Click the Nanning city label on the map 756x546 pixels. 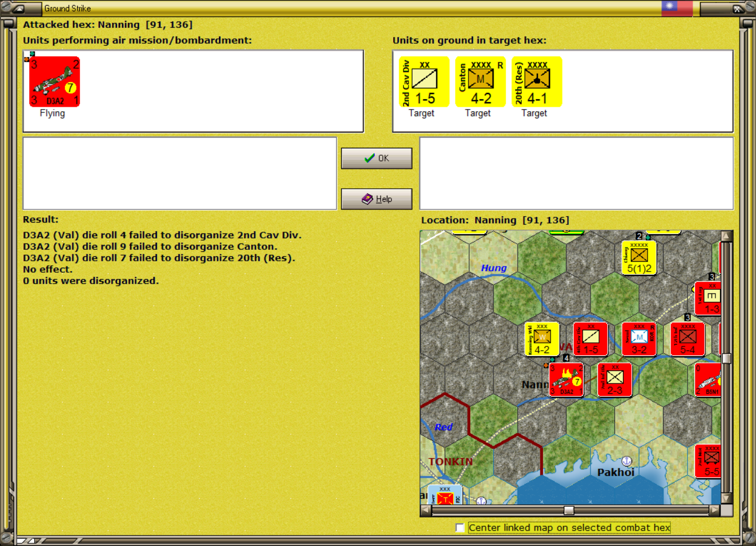[535, 385]
